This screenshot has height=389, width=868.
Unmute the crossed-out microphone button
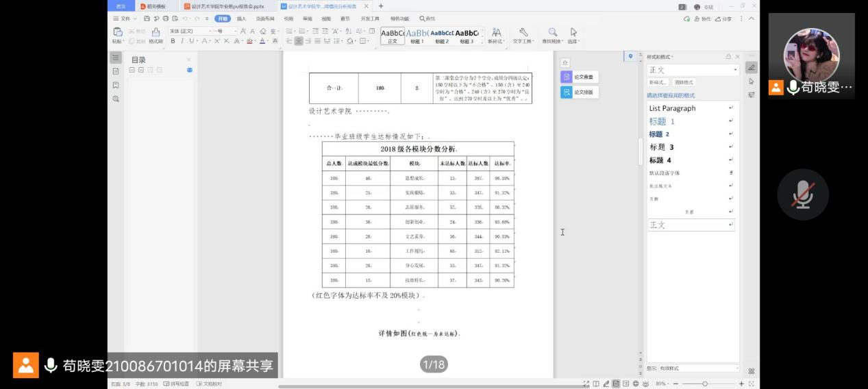coord(803,194)
